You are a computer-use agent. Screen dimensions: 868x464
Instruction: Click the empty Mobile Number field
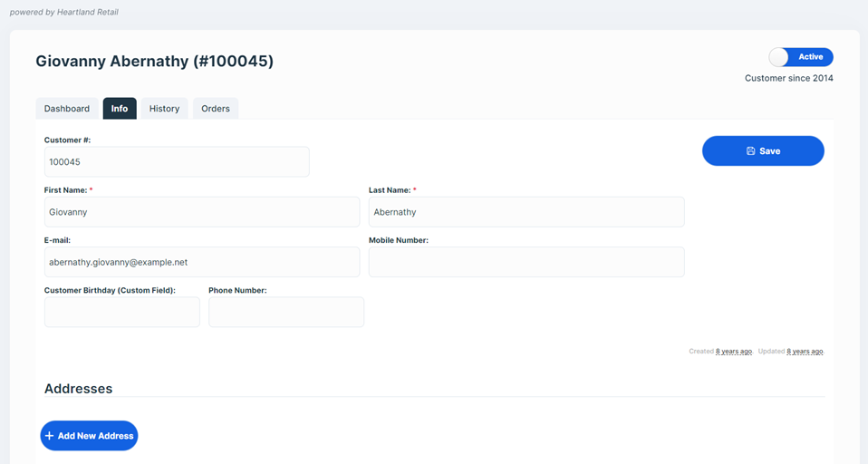tap(526, 262)
